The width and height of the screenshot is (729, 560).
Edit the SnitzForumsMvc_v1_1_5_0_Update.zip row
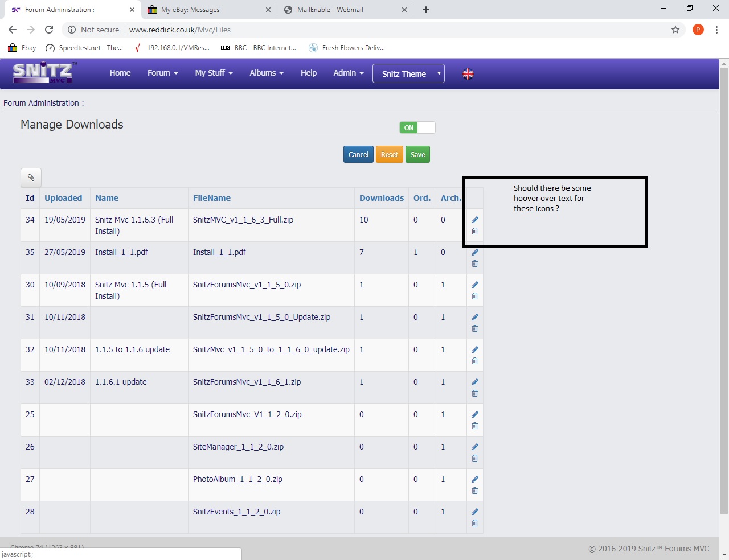pyautogui.click(x=474, y=317)
